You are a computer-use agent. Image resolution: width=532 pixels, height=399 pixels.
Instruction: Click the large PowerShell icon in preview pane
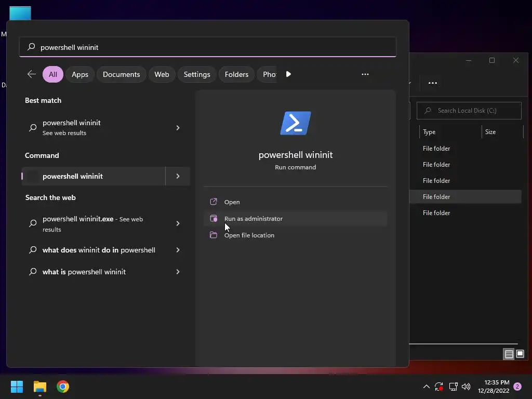(296, 123)
